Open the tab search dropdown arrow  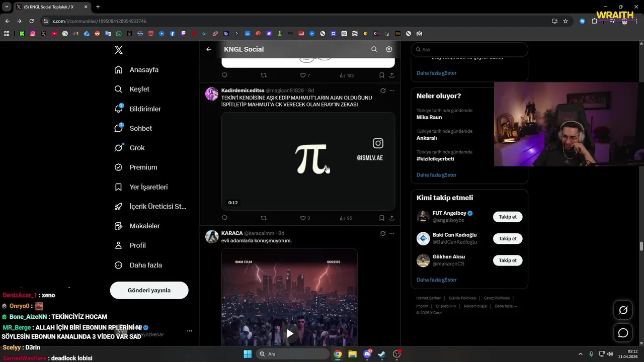point(7,7)
